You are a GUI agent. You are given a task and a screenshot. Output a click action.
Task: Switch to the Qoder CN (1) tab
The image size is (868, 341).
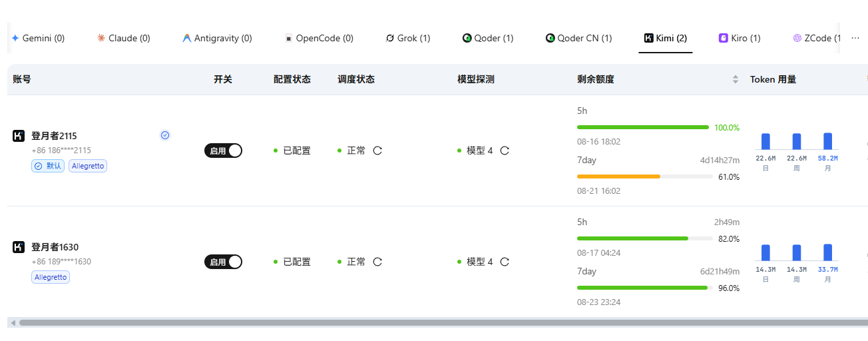click(578, 38)
